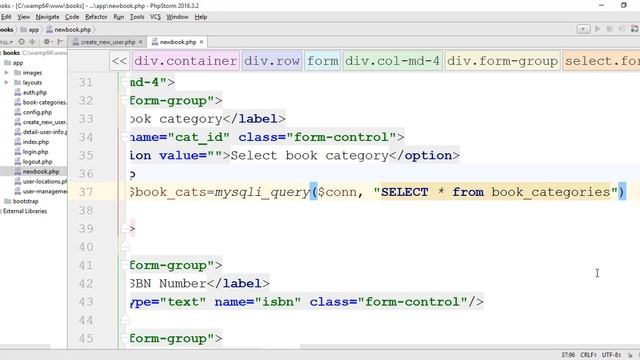This screenshot has width=640, height=360.
Task: Click the rightmost toolbar icon after run controls
Action: (x=635, y=29)
